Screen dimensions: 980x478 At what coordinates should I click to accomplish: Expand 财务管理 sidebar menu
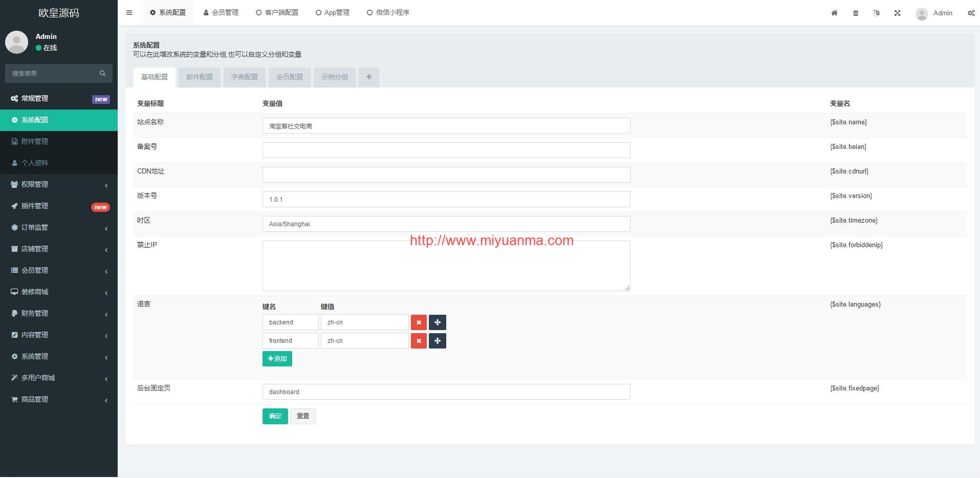tap(59, 314)
